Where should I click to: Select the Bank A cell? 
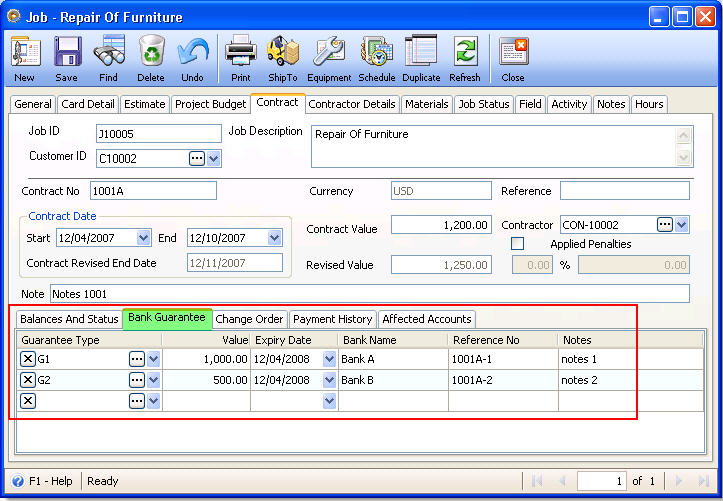[x=393, y=359]
